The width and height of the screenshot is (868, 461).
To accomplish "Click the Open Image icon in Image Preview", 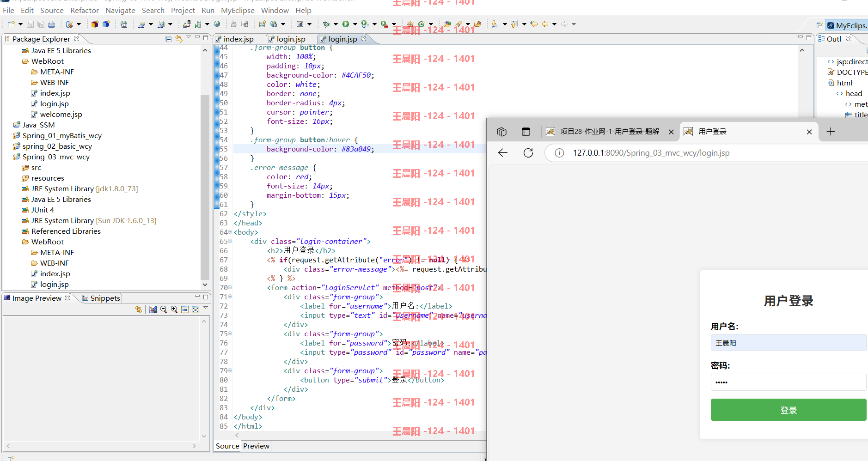I will 153,309.
